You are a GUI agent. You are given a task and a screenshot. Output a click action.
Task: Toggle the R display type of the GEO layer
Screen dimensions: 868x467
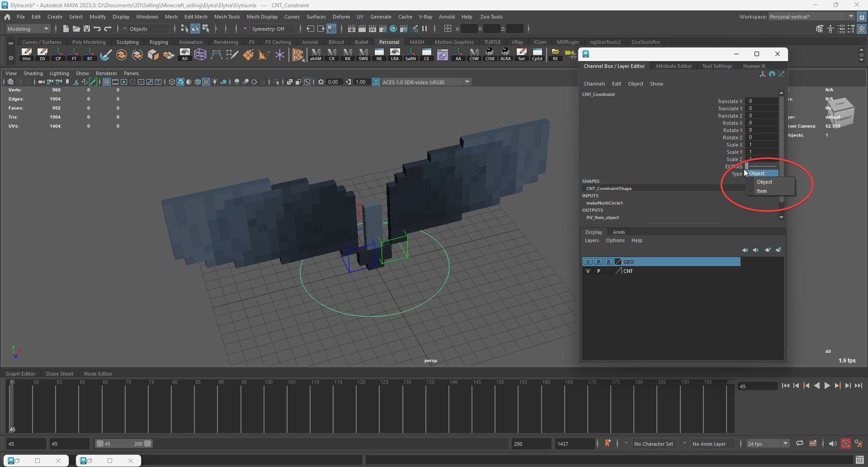pos(609,262)
